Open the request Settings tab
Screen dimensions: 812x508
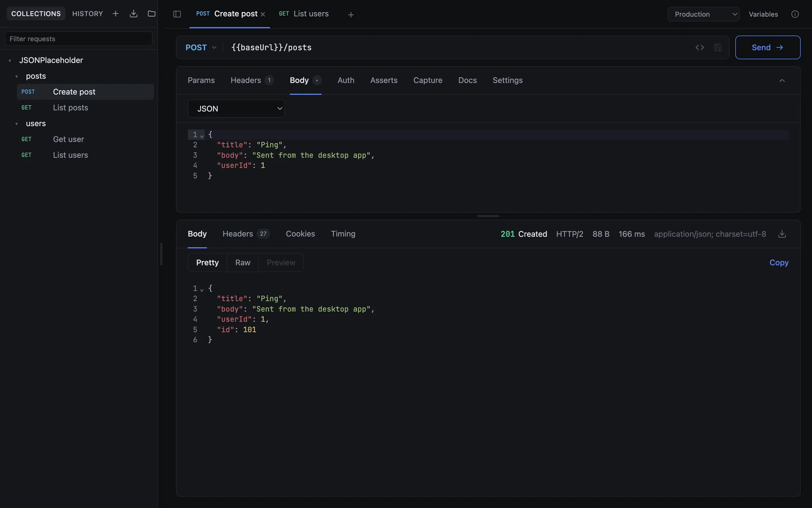click(x=508, y=80)
